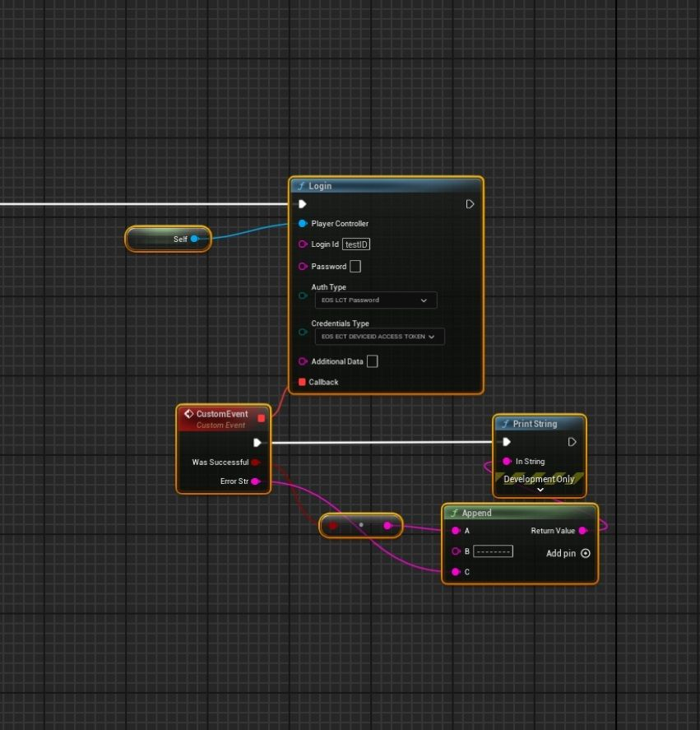Image resolution: width=700 pixels, height=730 pixels.
Task: Click the Login node output execution pin
Action: [x=470, y=204]
